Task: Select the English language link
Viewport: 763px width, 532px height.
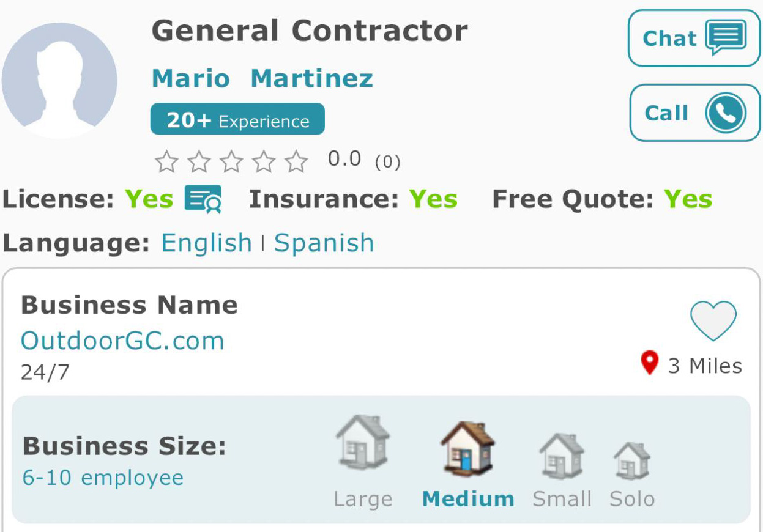Action: click(x=206, y=243)
